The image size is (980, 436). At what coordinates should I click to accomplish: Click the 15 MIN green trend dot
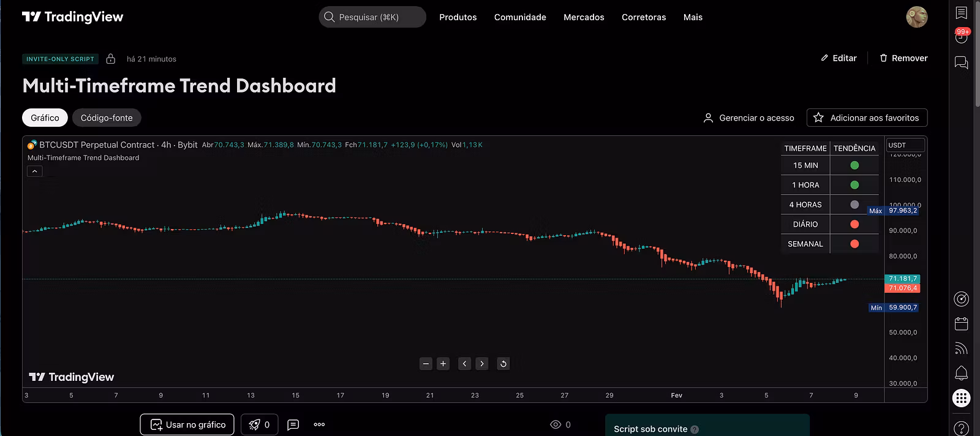(854, 165)
